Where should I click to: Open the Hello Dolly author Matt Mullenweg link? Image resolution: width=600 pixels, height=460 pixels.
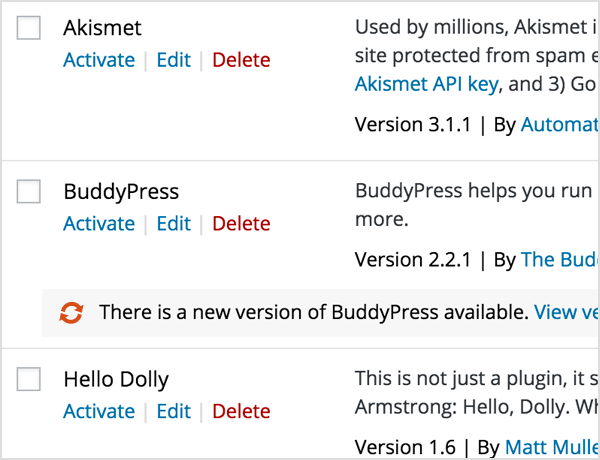(551, 447)
